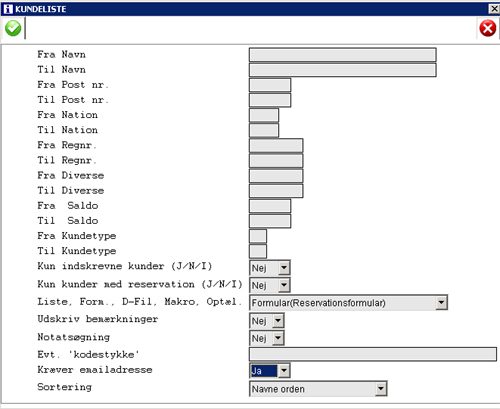The image size is (500, 409).
Task: Click the Til Navn input field
Action: [343, 70]
